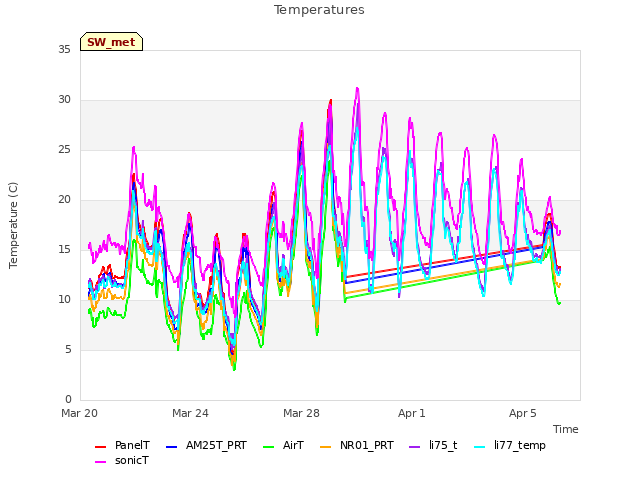Click the blue AM25T_PRT legend color marker
640x480 pixels.
171,447
